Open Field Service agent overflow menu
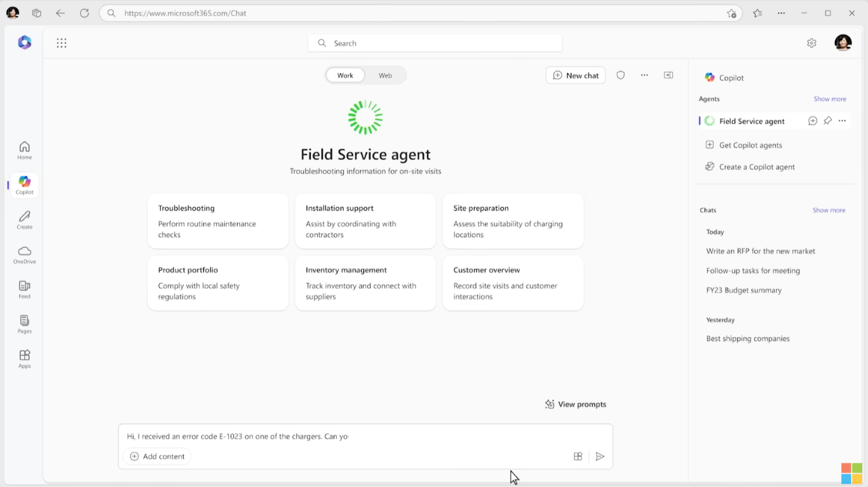 coord(842,120)
